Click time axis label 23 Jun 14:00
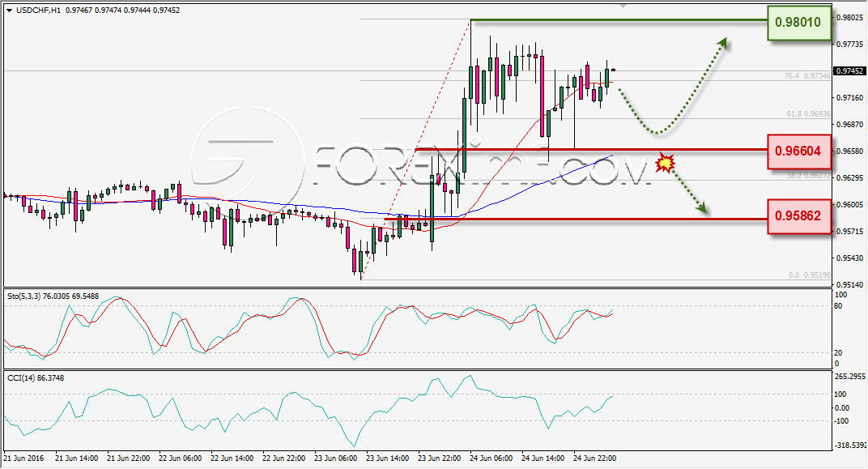 (x=388, y=458)
